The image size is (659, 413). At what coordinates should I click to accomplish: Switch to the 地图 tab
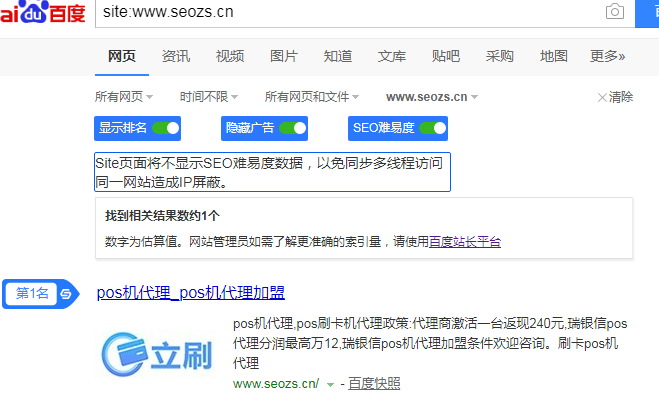pyautogui.click(x=554, y=56)
